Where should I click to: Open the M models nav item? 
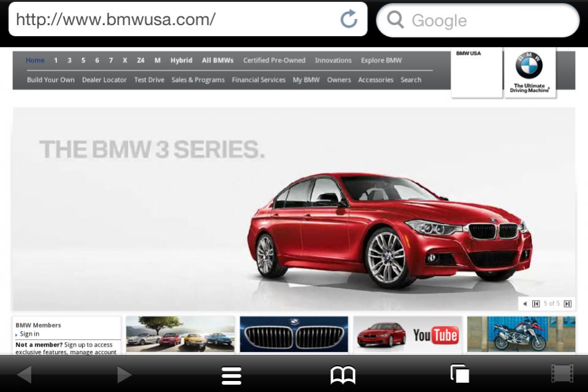click(158, 60)
